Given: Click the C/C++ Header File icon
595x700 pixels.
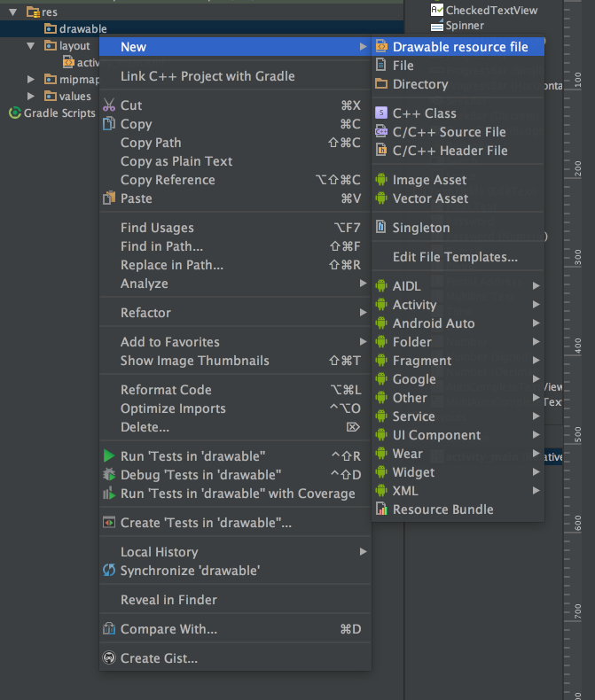Looking at the screenshot, I should coord(381,151).
